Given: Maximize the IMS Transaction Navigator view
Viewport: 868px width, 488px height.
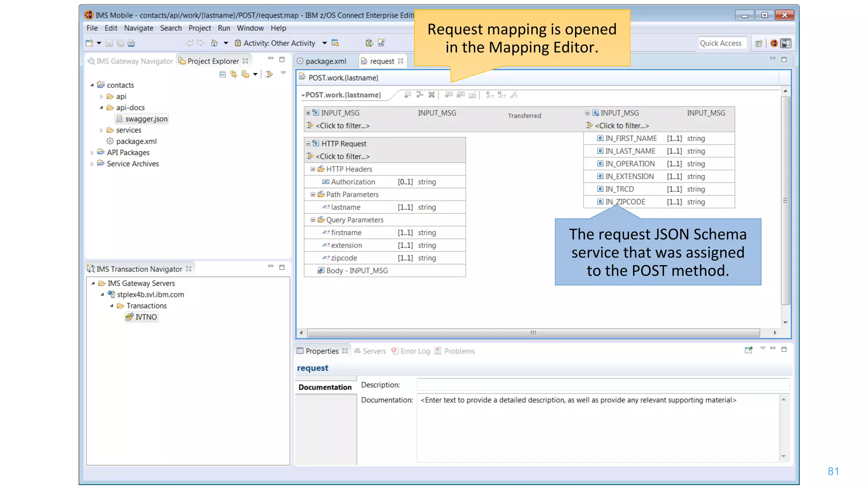Looking at the screenshot, I should [x=282, y=267].
